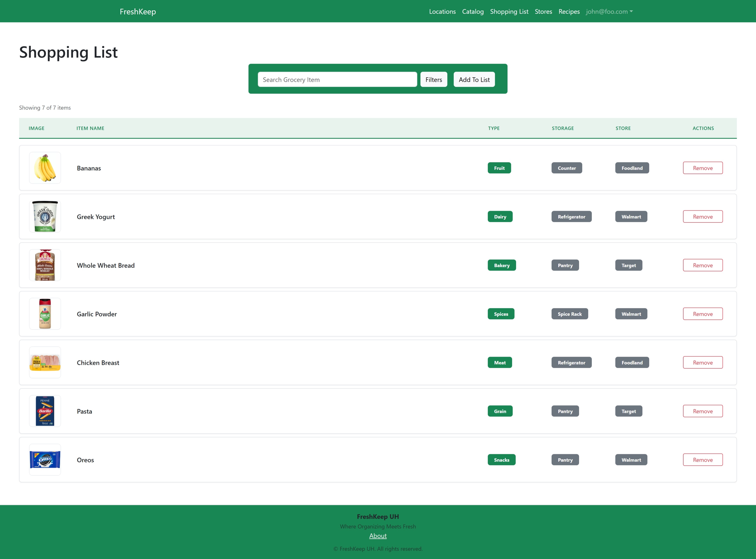This screenshot has width=756, height=559.
Task: Click the Dairy type badge
Action: [500, 216]
